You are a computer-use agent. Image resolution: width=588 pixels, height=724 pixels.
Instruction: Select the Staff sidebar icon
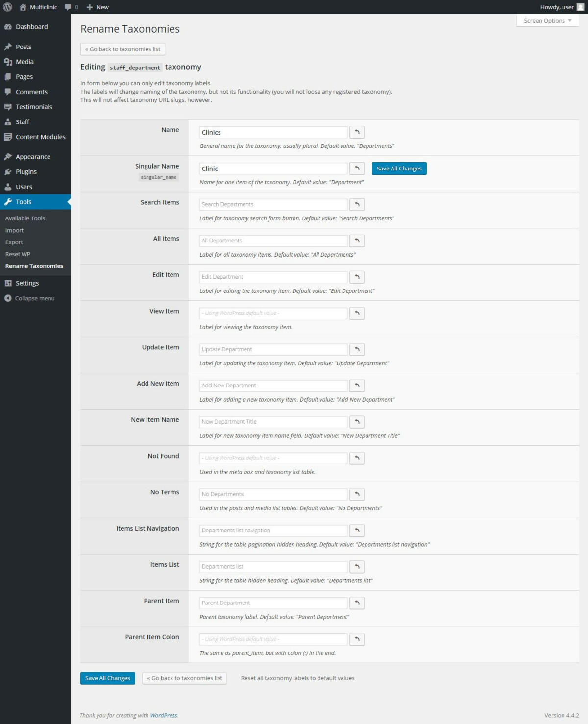click(8, 121)
